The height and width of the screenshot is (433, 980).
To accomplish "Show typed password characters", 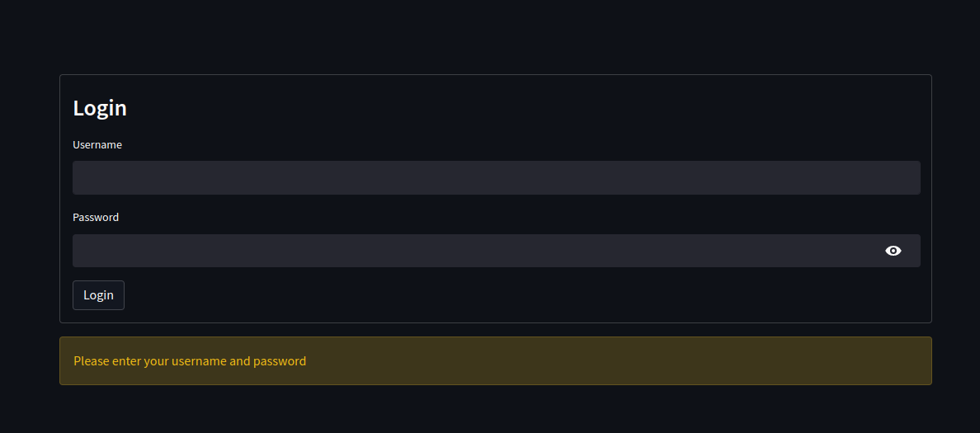I will pyautogui.click(x=893, y=251).
